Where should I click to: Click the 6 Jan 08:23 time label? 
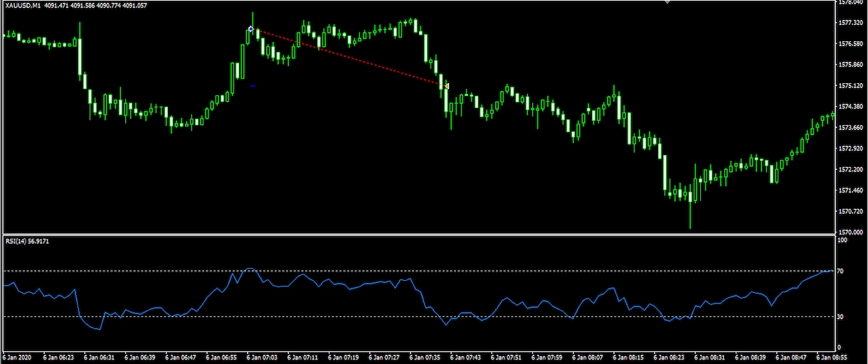[671, 358]
